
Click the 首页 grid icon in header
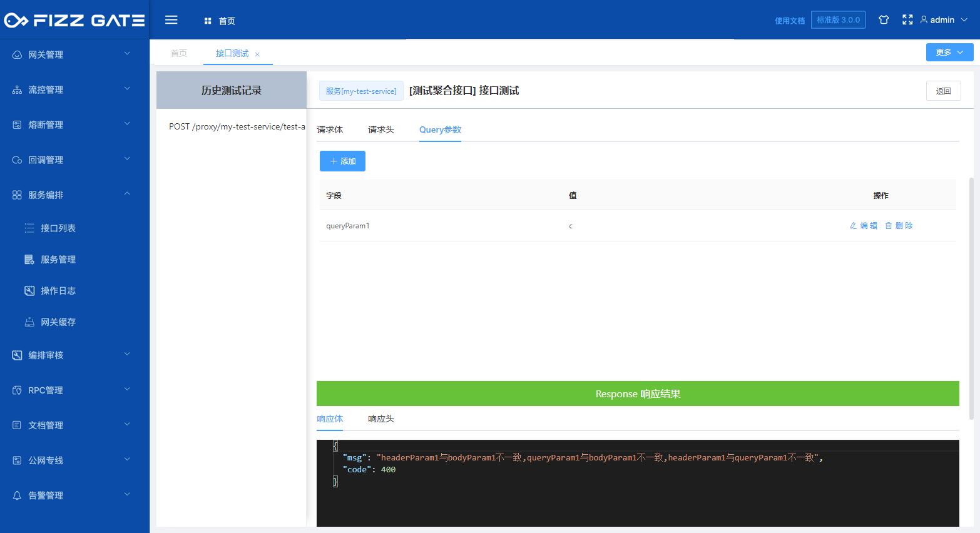click(x=208, y=21)
